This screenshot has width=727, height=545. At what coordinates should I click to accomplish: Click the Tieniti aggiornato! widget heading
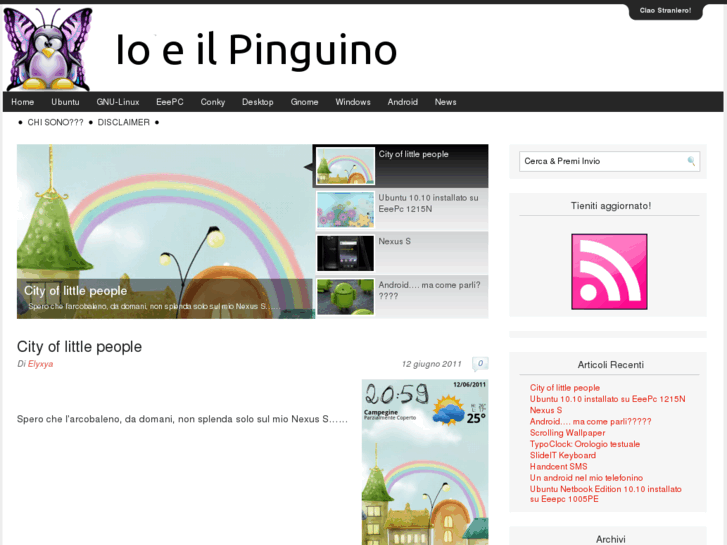point(611,206)
